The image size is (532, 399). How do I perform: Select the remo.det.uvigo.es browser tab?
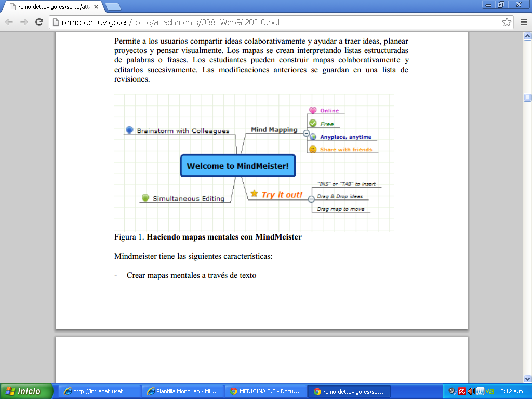tap(52, 7)
